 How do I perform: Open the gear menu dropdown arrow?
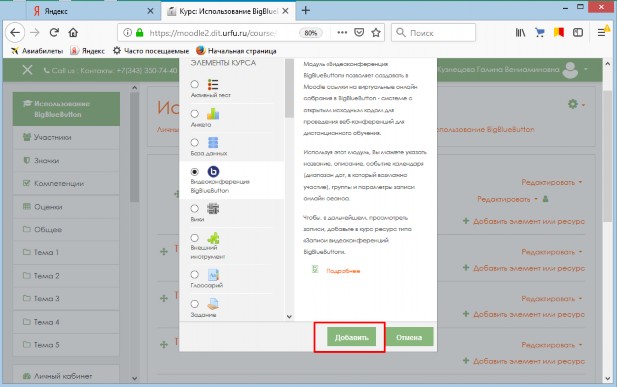583,105
